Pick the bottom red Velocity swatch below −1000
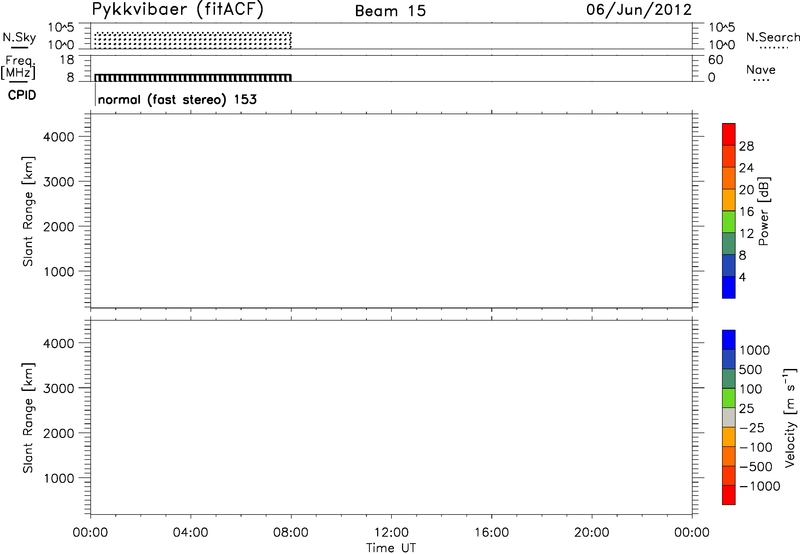 pyautogui.click(x=729, y=495)
